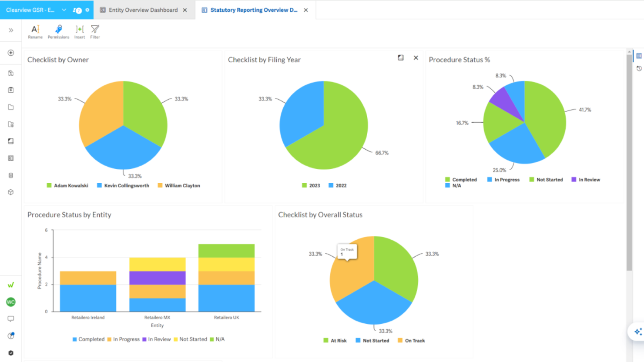
Task: Toggle Completed legend in Procedure Status by Entity
Action: click(89, 339)
